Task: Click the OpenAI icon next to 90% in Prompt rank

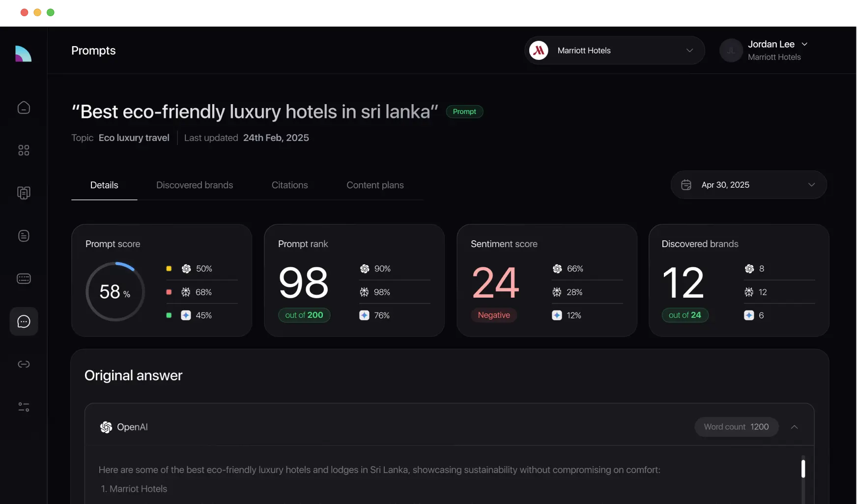Action: (365, 269)
